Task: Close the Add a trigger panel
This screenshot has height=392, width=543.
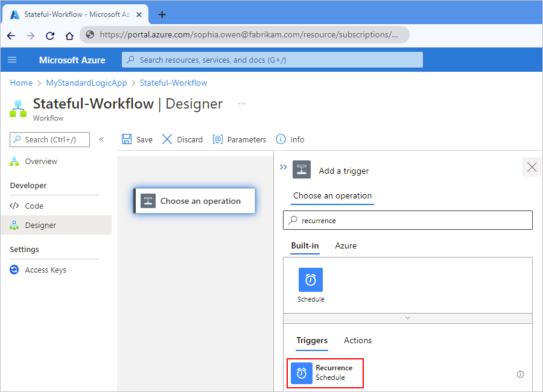Action: coord(532,167)
